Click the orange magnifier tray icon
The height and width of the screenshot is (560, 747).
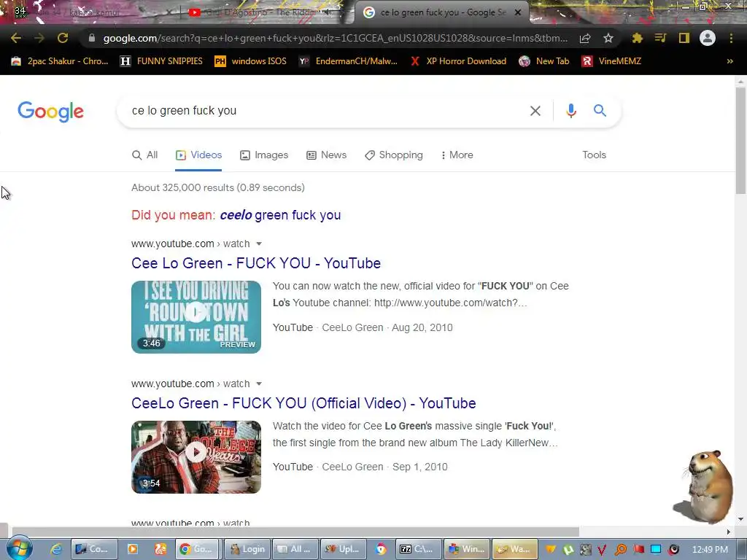coord(620,550)
